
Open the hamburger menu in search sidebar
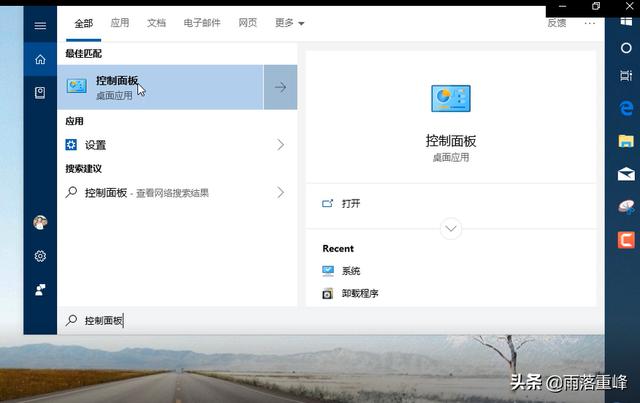click(x=40, y=26)
